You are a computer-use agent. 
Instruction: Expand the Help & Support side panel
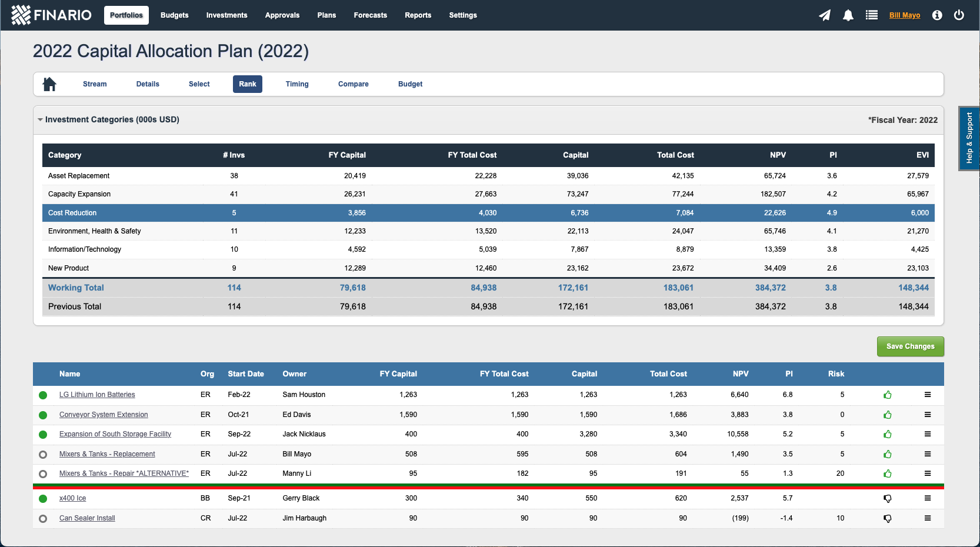[x=969, y=139]
